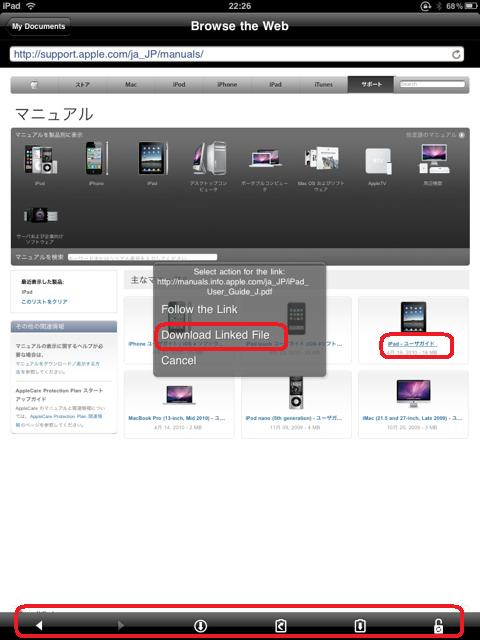Tap the page icon with left chevron

tap(281, 625)
